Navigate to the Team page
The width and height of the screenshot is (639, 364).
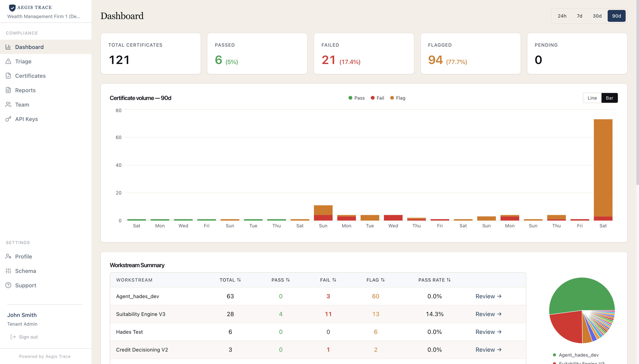(46, 104)
